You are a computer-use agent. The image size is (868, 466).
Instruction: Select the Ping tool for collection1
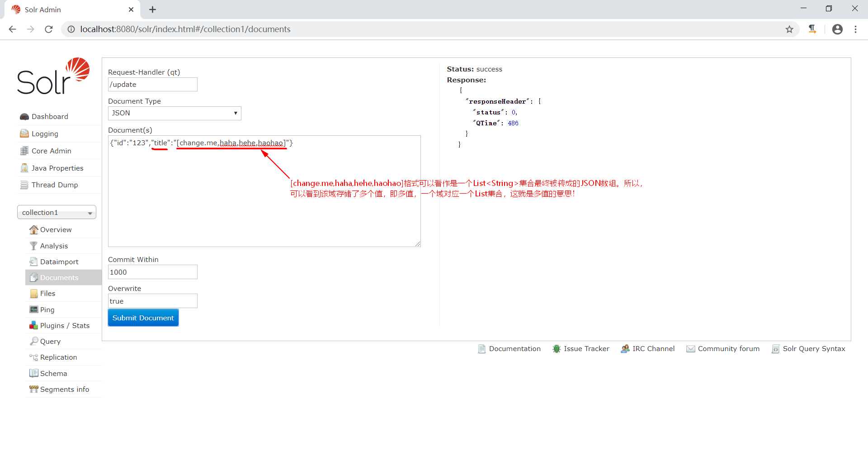(47, 309)
